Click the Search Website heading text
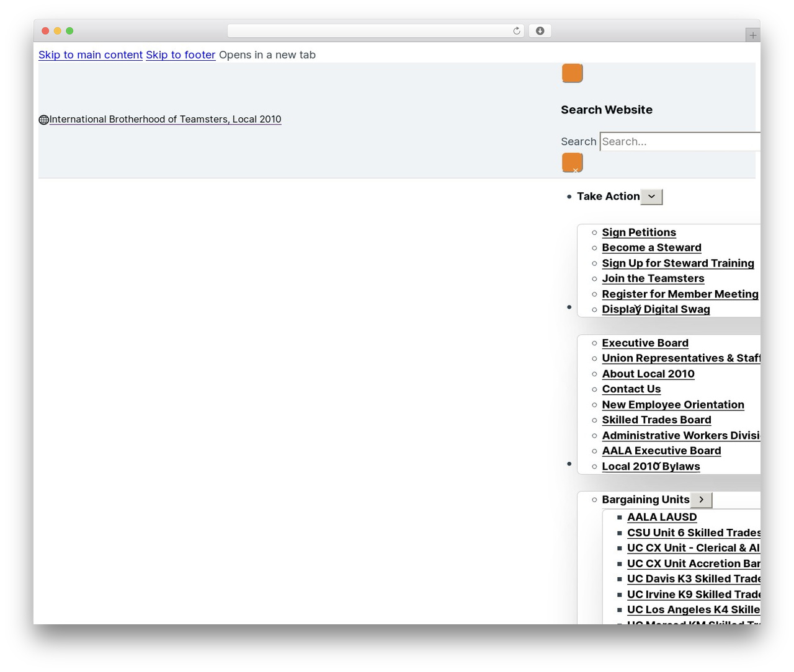794x672 pixels. click(607, 110)
